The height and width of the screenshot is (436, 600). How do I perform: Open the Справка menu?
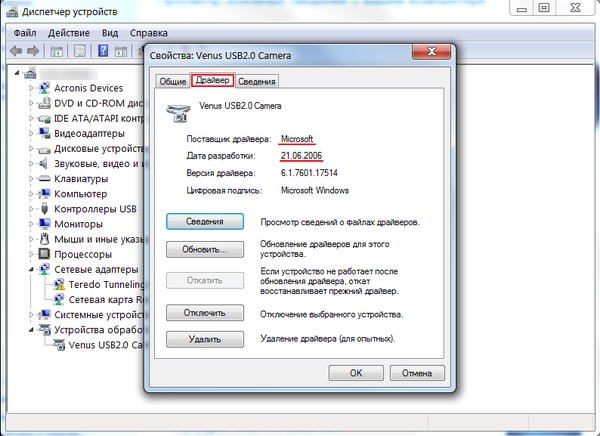(149, 33)
